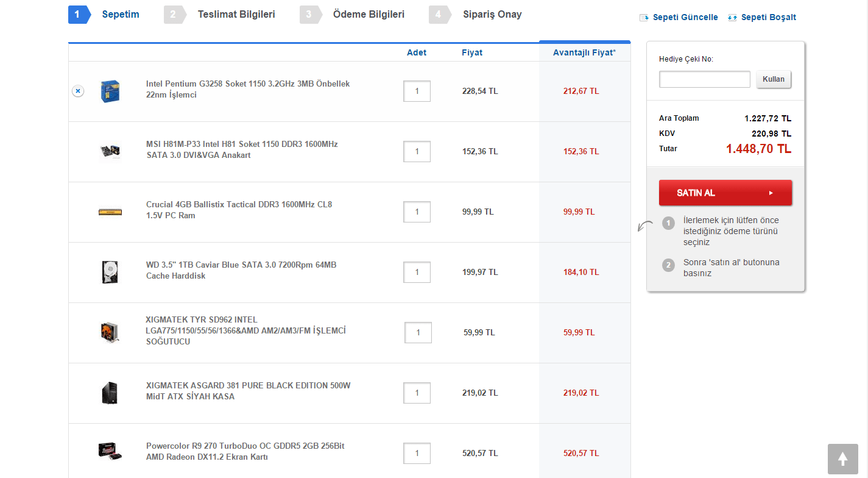Open the Xigmatek TYR cooler thumbnail
Screen dimensions: 868x478
pos(110,332)
